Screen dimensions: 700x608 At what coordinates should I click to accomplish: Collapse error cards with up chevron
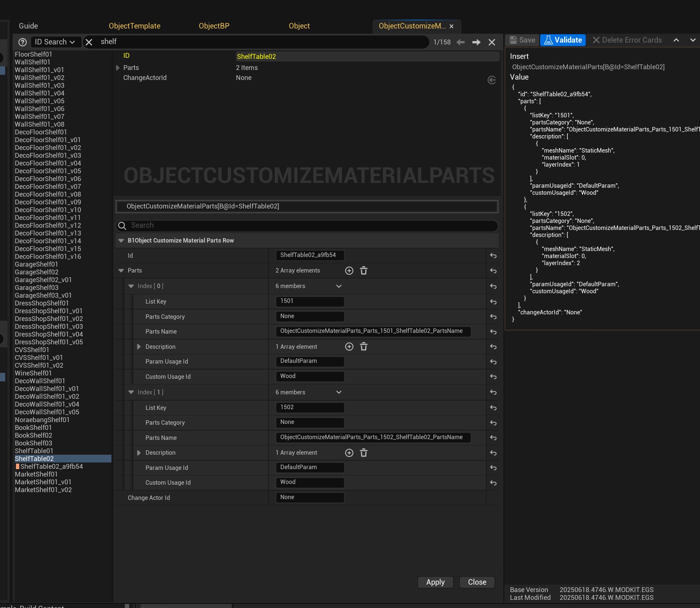[x=676, y=40]
